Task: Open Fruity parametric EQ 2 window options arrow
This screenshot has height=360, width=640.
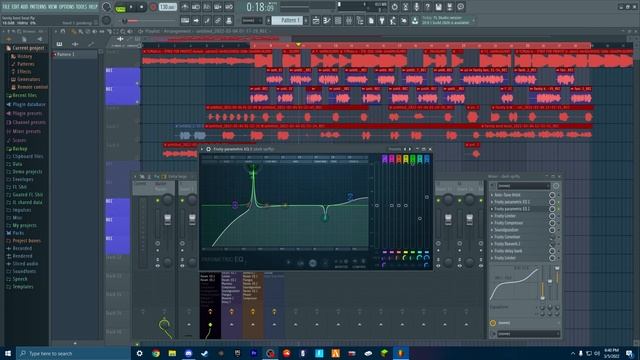Action: tap(202, 149)
